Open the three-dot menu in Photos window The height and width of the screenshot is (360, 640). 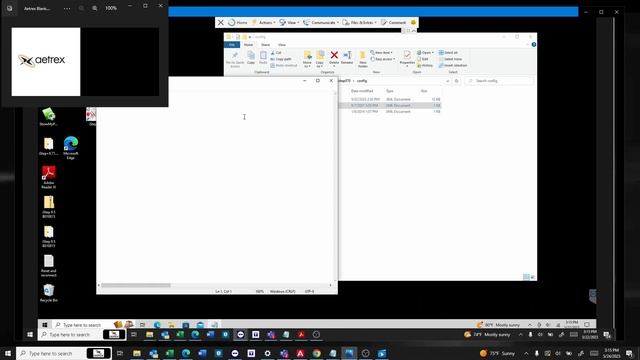coord(67,8)
